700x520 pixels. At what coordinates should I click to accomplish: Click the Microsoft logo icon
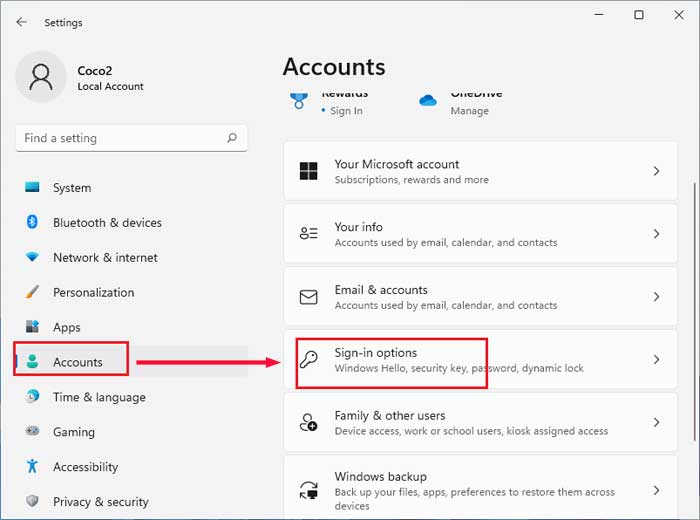[308, 171]
